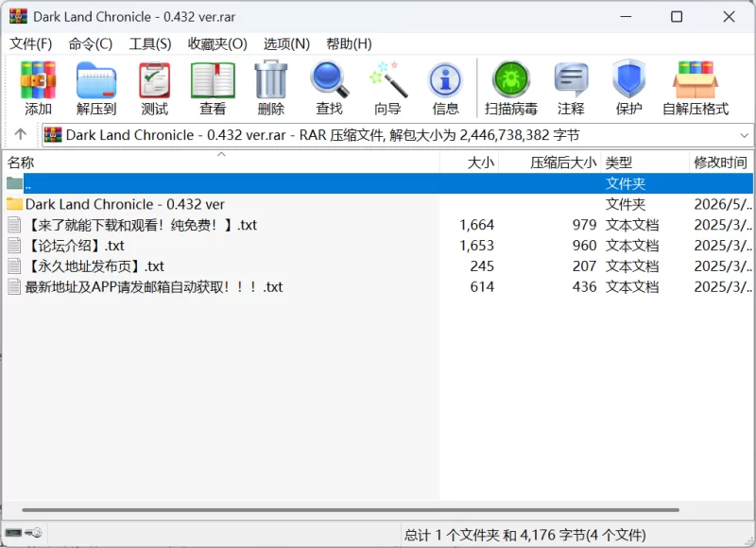The image size is (756, 548).
Task: Click status bar total 4,176 字节 text
Action: [524, 535]
